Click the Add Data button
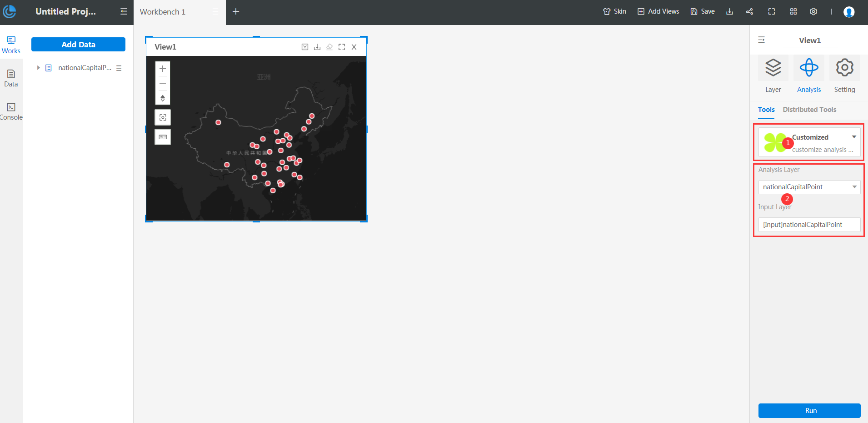The width and height of the screenshot is (868, 423). 78,45
